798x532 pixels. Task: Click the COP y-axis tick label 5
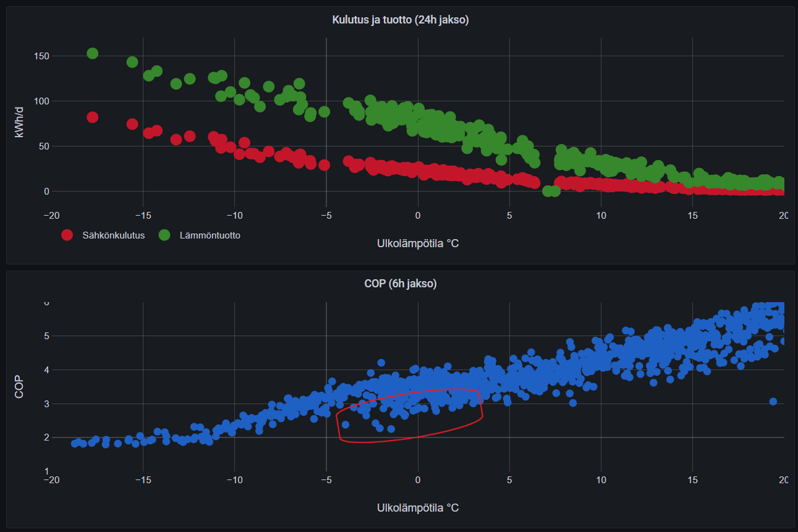click(x=45, y=336)
